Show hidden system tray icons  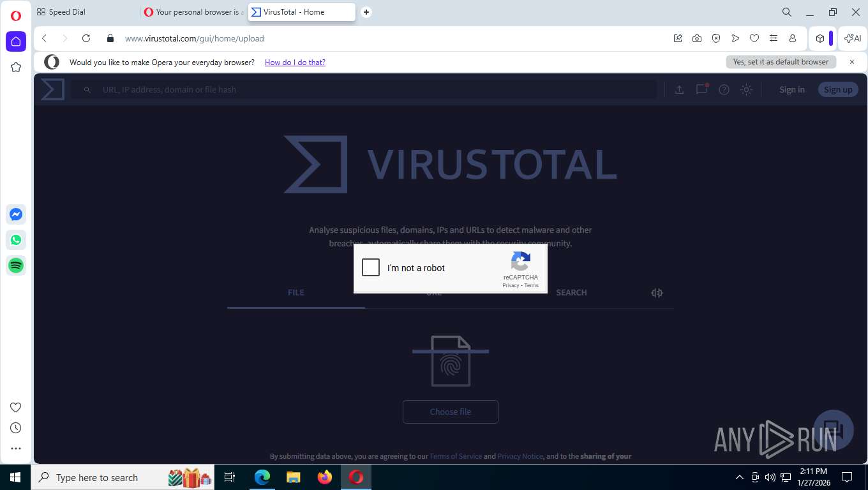[x=740, y=477]
